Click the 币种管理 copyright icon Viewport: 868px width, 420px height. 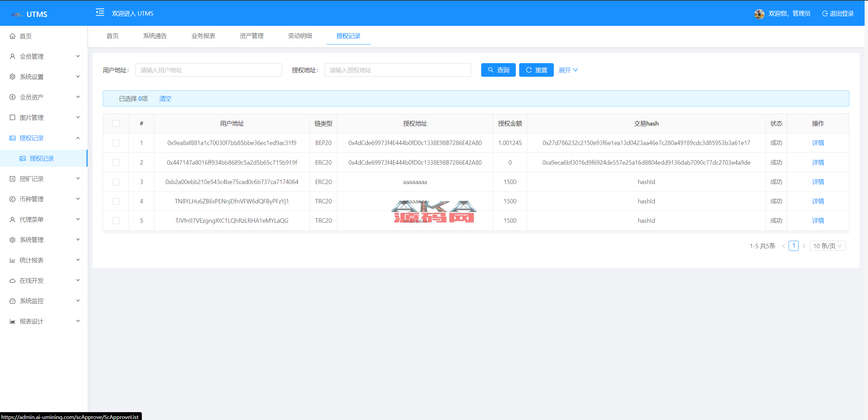tap(13, 199)
